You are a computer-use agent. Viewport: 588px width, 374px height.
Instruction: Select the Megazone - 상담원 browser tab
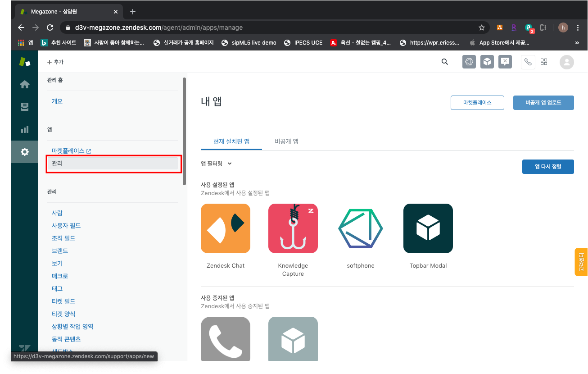68,11
